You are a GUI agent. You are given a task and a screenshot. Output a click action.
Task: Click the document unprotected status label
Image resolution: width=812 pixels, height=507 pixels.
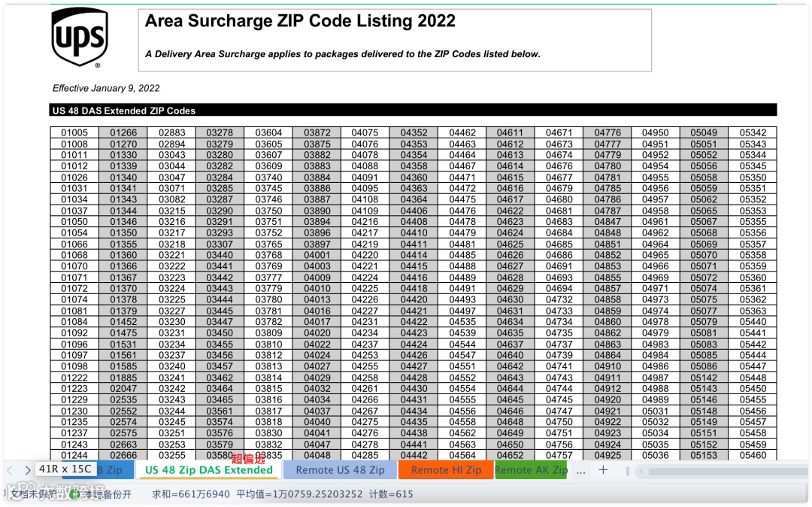coord(33,494)
